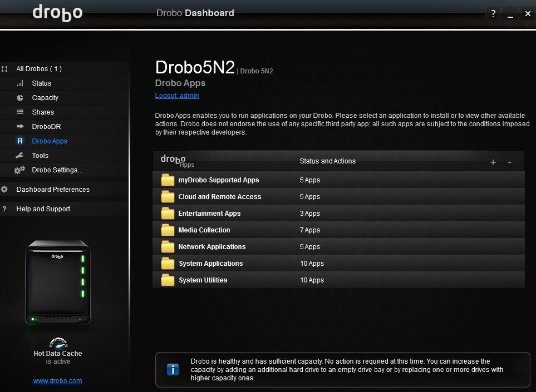
Task: Click the help question mark button in title bar
Action: pos(493,14)
